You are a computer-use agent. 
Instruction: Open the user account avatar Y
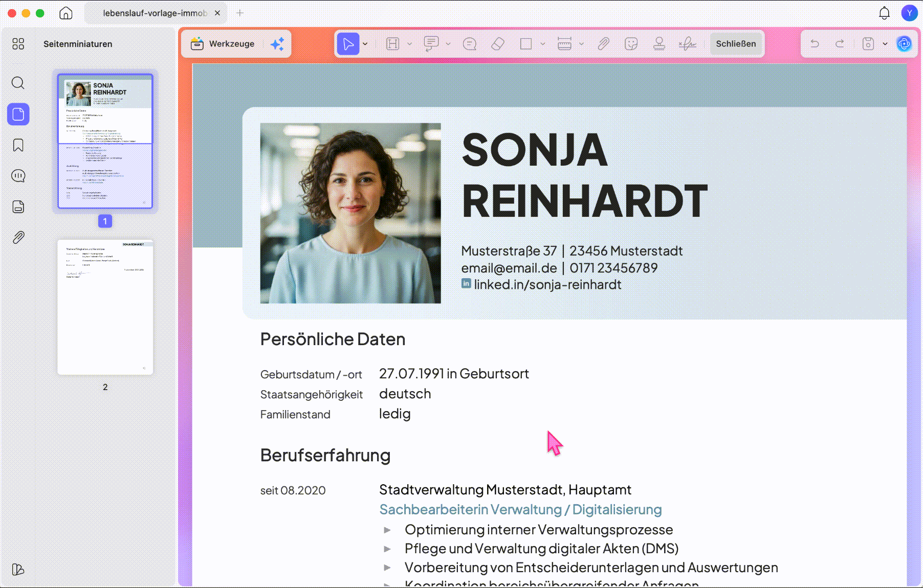(x=909, y=13)
